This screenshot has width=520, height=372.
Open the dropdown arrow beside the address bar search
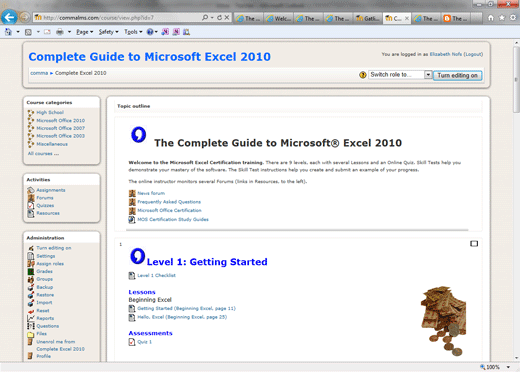212,18
